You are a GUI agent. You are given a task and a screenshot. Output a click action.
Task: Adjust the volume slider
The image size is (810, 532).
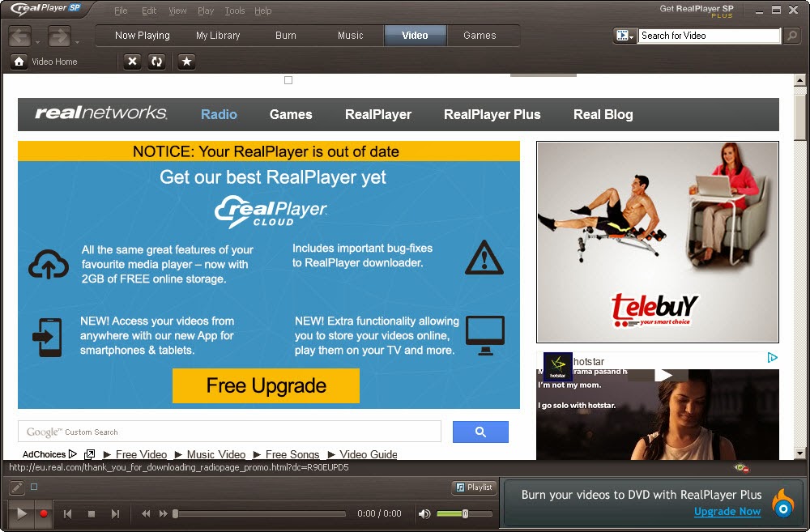[x=464, y=514]
